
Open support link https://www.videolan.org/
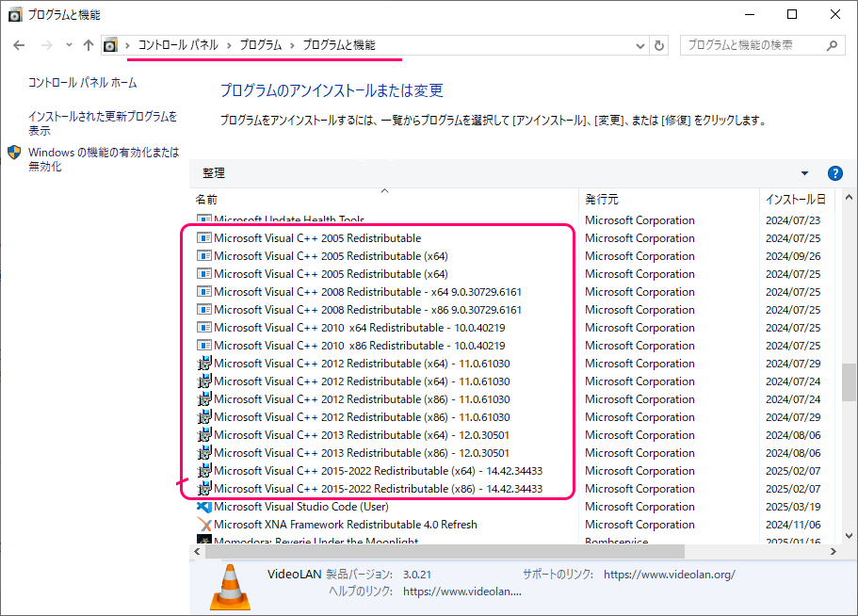(x=670, y=575)
